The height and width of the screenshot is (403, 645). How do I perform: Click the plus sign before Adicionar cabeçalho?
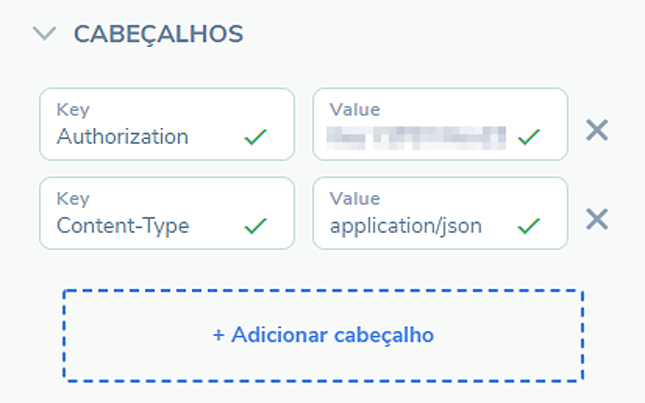219,335
